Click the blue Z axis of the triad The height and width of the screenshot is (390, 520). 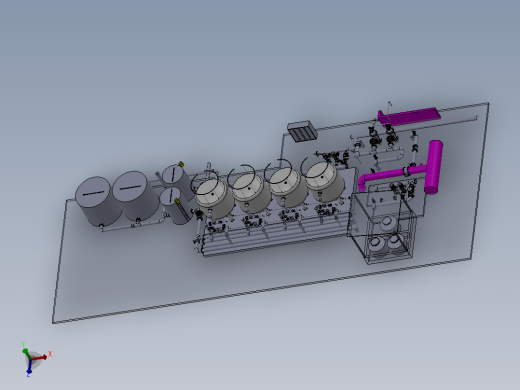pos(29,367)
